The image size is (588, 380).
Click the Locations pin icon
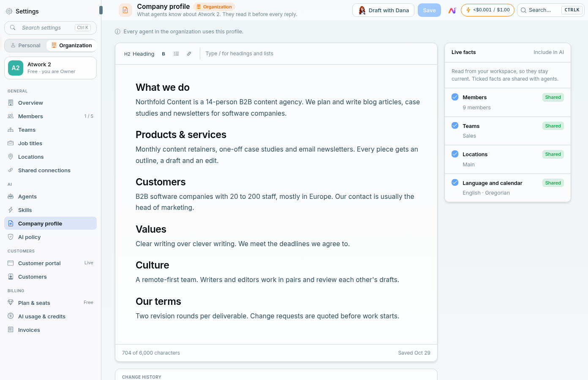click(x=11, y=157)
